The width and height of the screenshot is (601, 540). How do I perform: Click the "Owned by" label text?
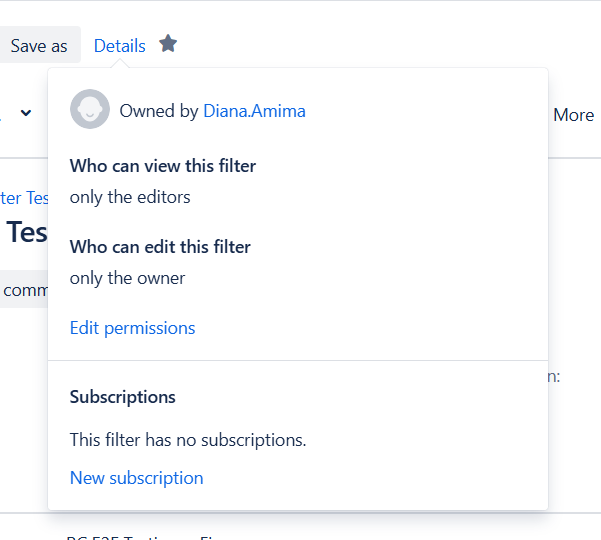pos(159,111)
